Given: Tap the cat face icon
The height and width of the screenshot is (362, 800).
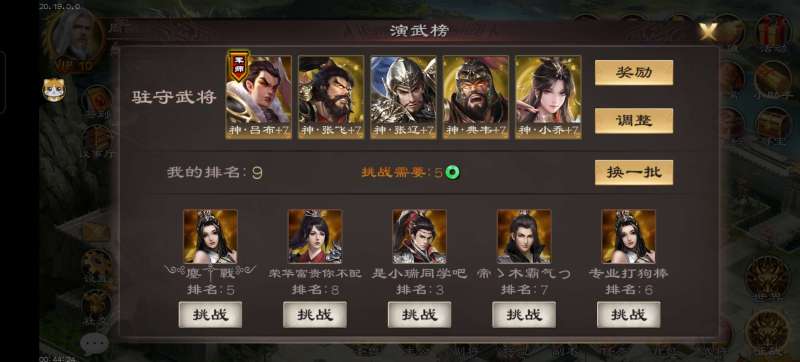Looking at the screenshot, I should pos(54,91).
